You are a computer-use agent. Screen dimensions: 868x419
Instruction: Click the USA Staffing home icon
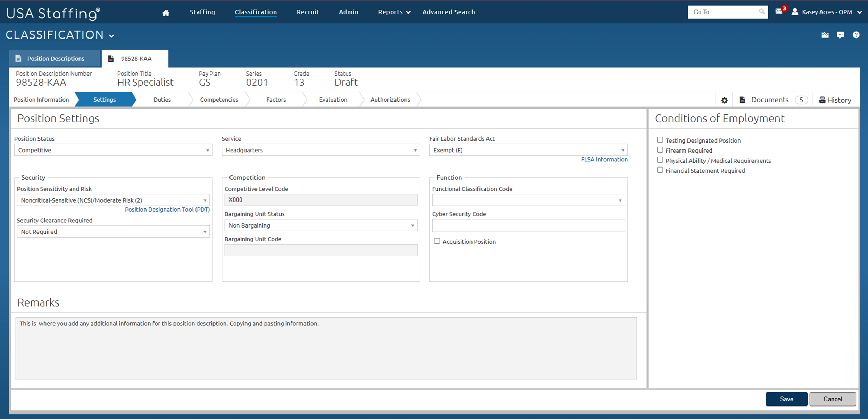click(165, 12)
